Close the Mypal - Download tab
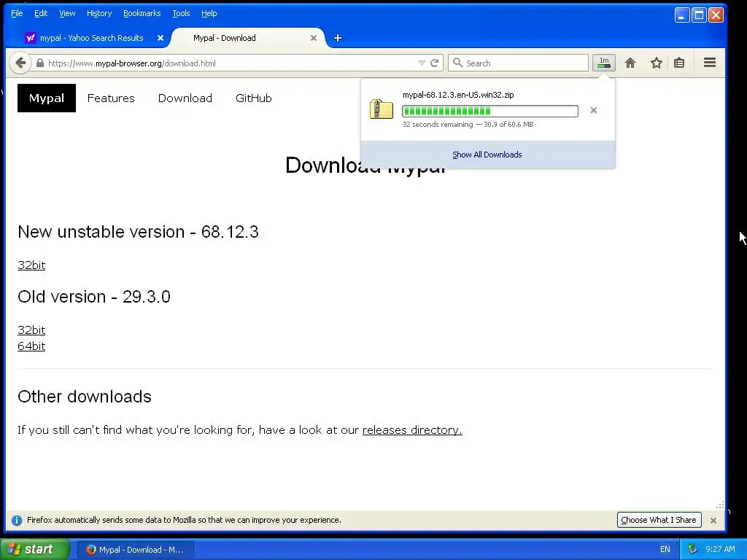747x560 pixels. 314,38
